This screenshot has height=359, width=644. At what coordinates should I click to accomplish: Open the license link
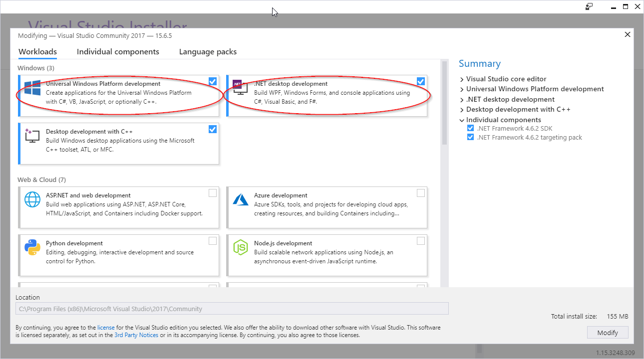pyautogui.click(x=106, y=328)
